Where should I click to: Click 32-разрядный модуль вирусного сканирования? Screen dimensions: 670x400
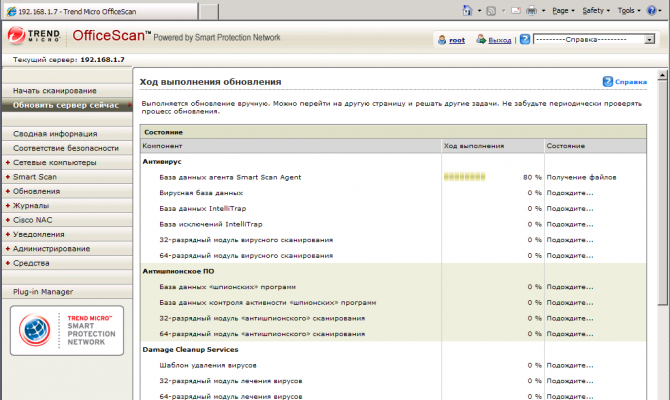point(246,240)
